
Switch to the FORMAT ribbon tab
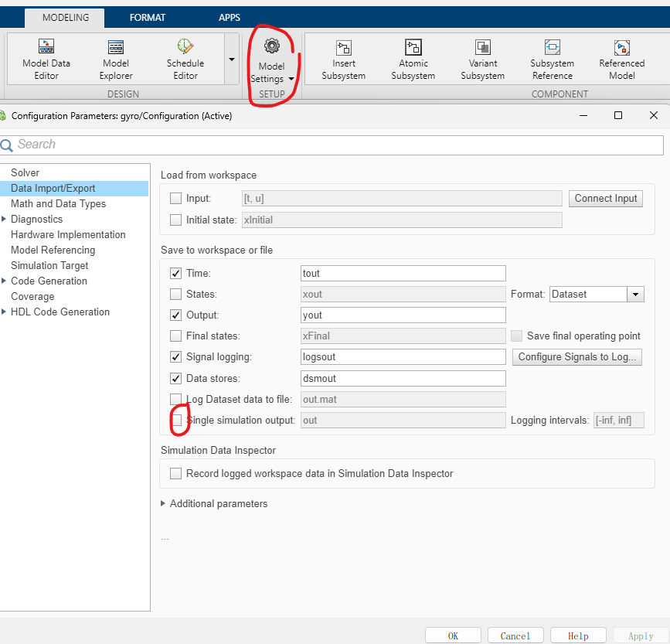coord(148,17)
